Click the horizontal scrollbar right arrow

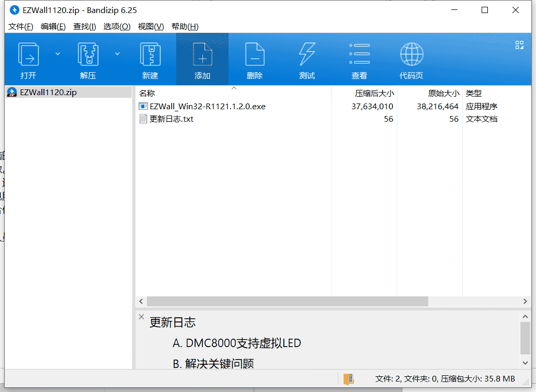[x=525, y=301]
